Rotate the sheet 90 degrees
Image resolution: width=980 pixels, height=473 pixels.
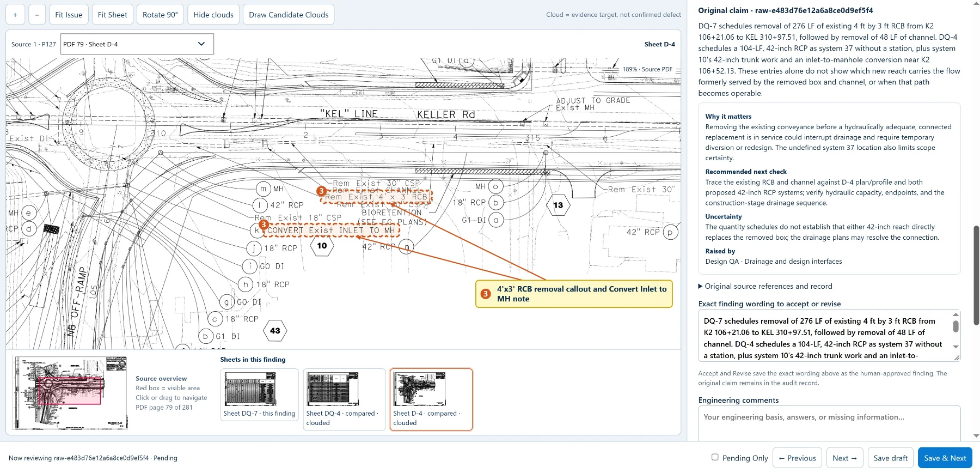pyautogui.click(x=160, y=15)
